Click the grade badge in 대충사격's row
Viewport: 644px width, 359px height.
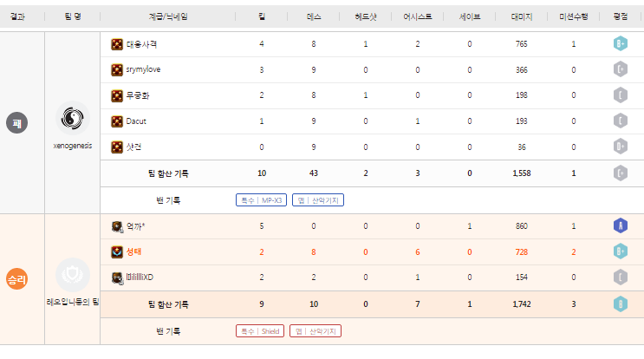620,43
